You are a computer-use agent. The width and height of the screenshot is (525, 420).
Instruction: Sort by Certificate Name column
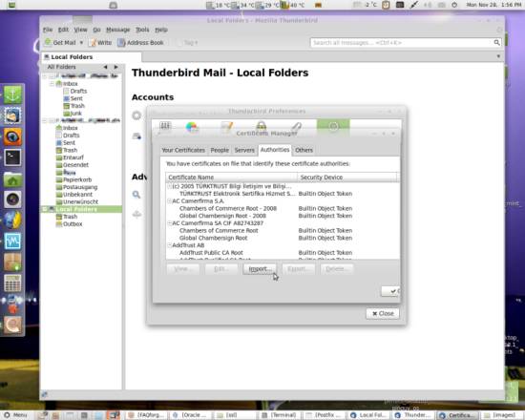point(231,178)
